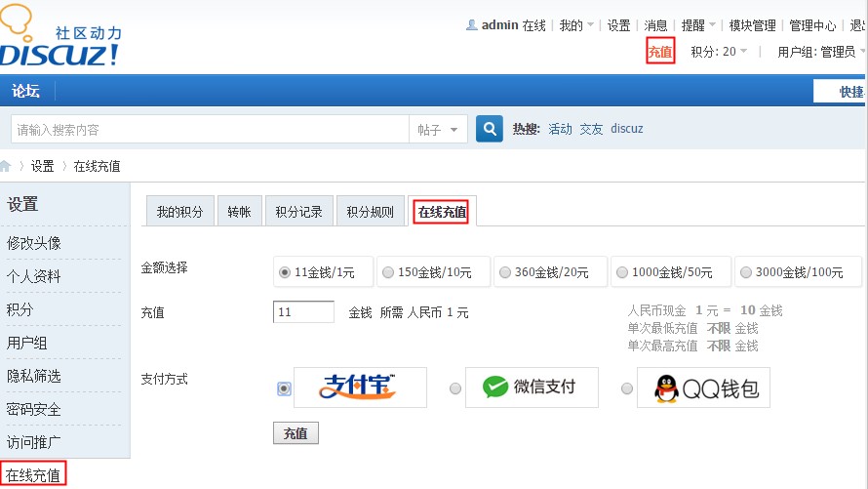Image resolution: width=868 pixels, height=489 pixels.
Task: Open 隐私筛选 in settings sidebar
Action: 34,376
